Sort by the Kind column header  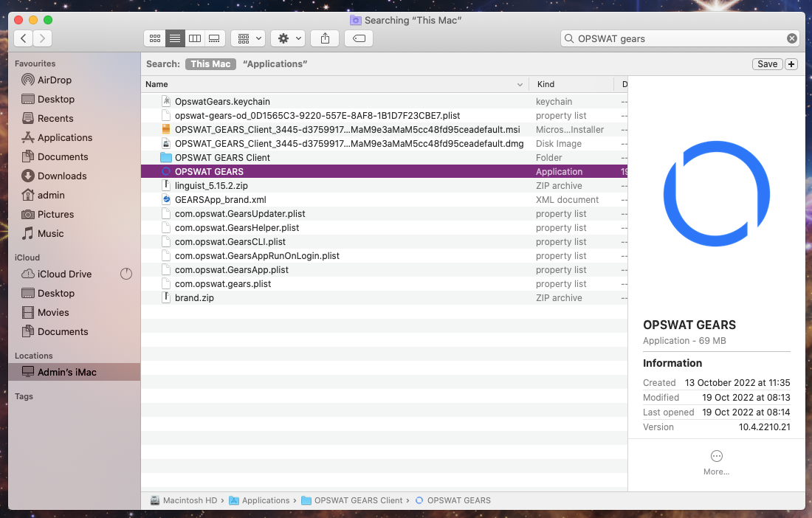[x=571, y=84]
